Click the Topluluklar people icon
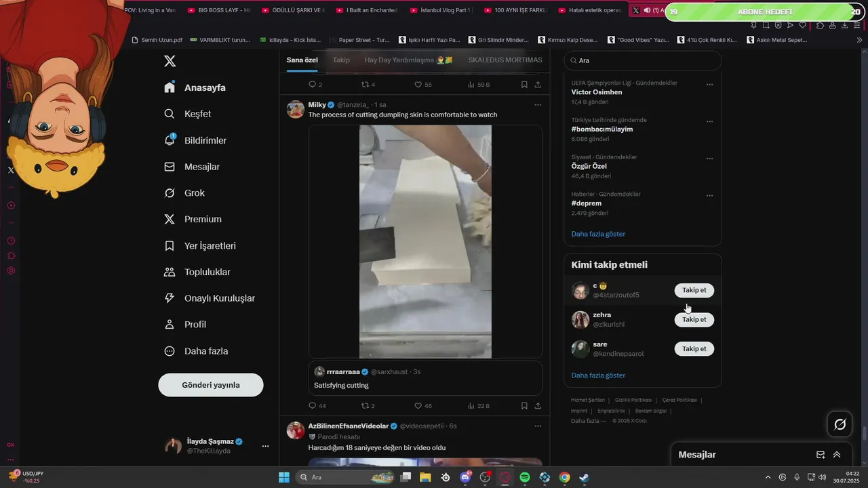 click(x=170, y=272)
